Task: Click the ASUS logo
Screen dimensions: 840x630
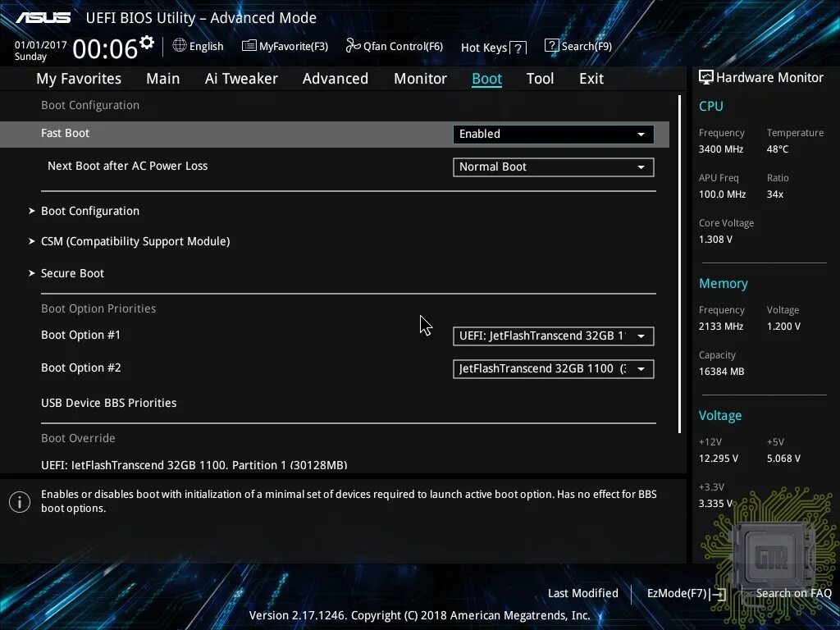Action: [43, 18]
